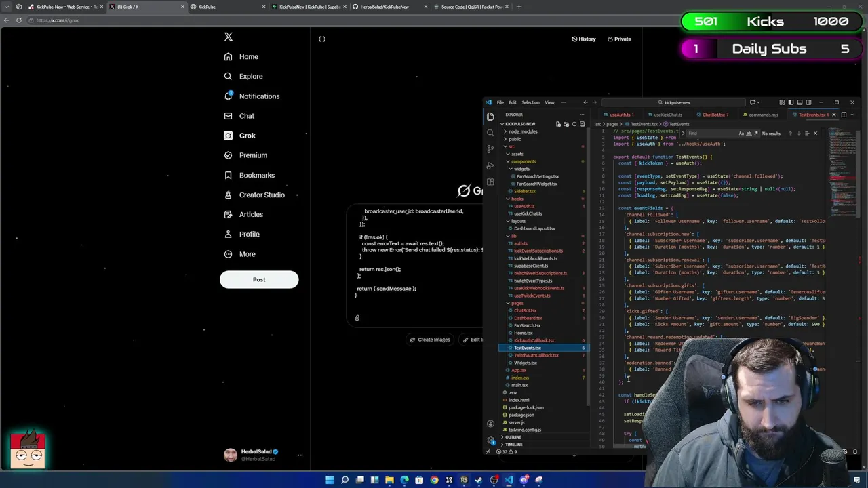The image size is (868, 488).
Task: Click the Articles icon in X sidebar
Action: pyautogui.click(x=228, y=214)
